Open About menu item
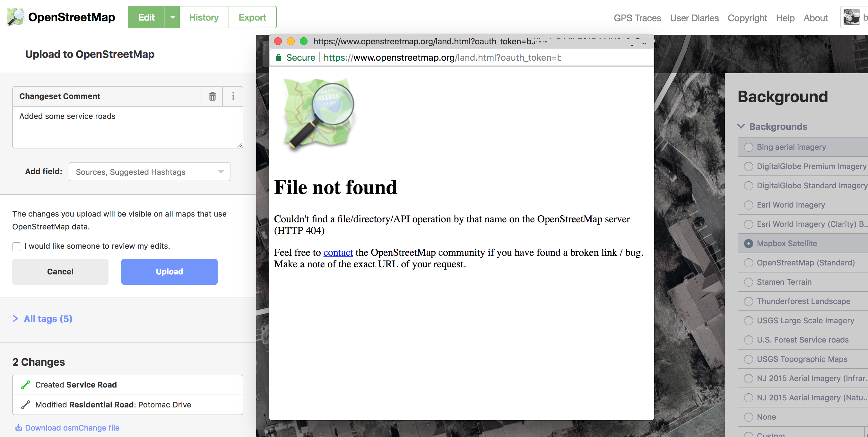868x437 pixels. pyautogui.click(x=815, y=18)
